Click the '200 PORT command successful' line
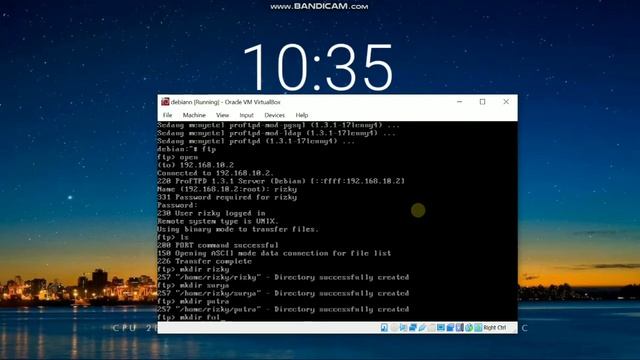 218,245
